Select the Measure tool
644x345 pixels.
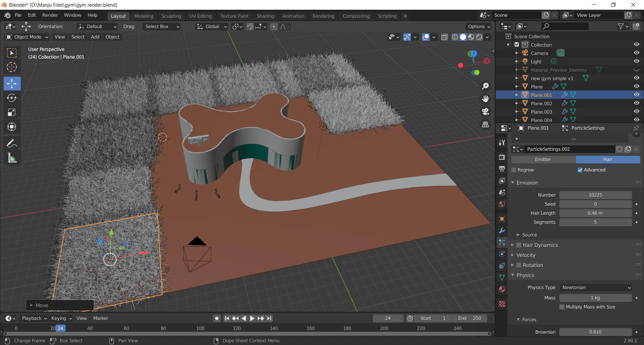coord(12,158)
